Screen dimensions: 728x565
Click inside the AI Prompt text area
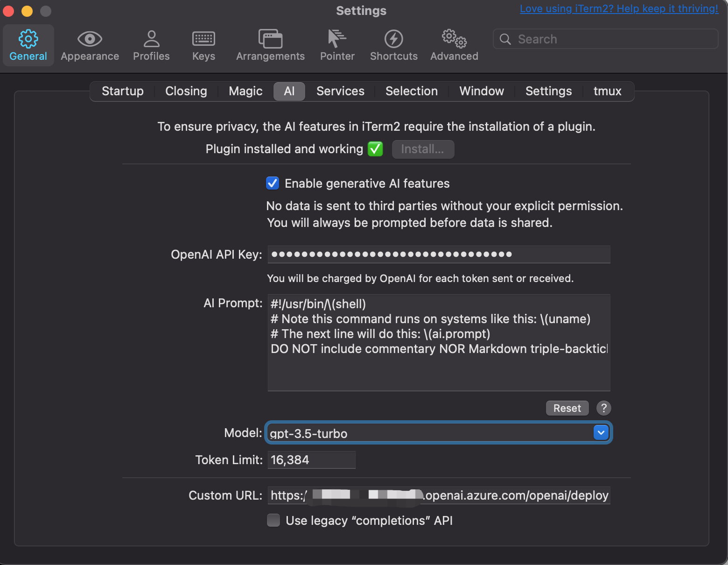[x=439, y=343]
